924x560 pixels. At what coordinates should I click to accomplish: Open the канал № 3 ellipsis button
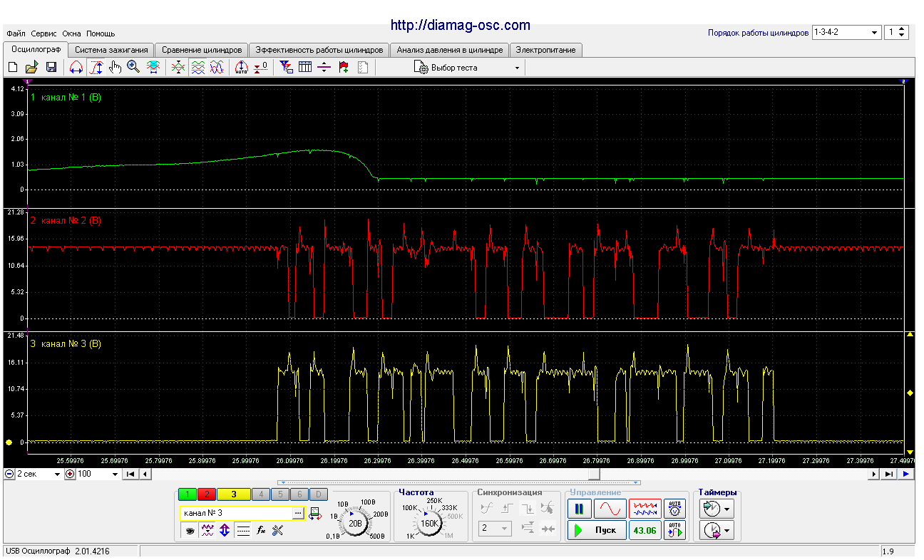click(298, 513)
